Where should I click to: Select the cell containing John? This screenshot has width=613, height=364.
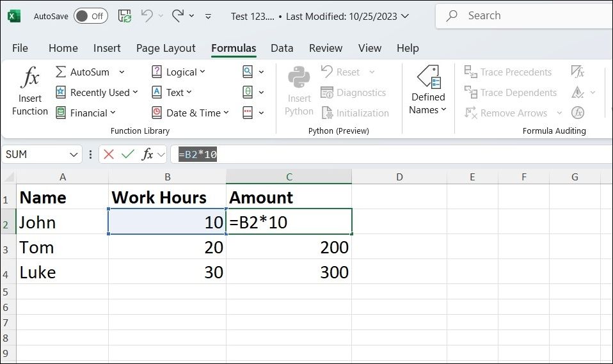click(62, 222)
